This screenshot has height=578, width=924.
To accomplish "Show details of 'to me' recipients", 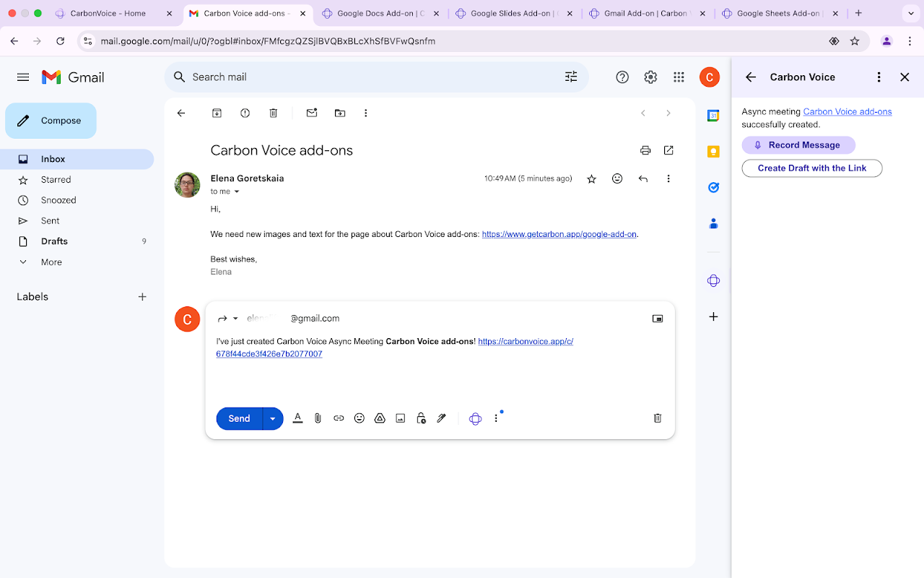I will click(237, 192).
